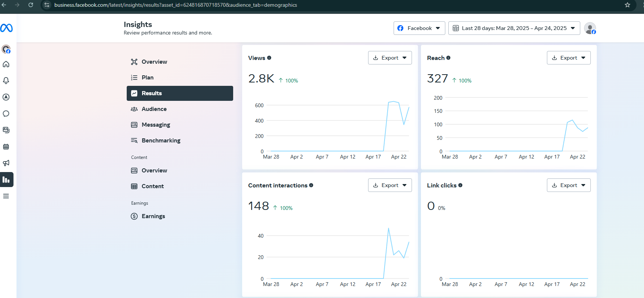The image size is (644, 298).
Task: Open Audience insights section
Action: (x=180, y=109)
